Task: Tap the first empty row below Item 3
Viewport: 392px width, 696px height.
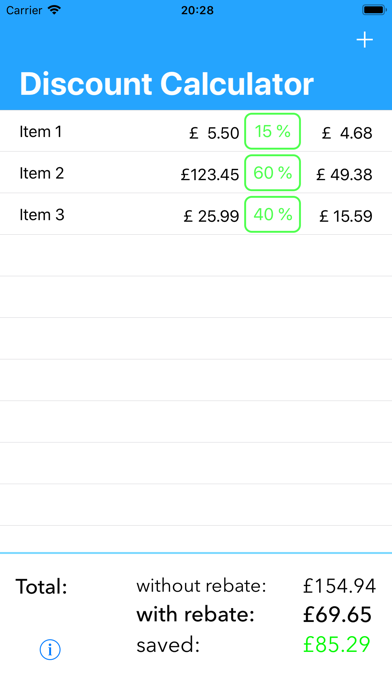Action: point(196,256)
